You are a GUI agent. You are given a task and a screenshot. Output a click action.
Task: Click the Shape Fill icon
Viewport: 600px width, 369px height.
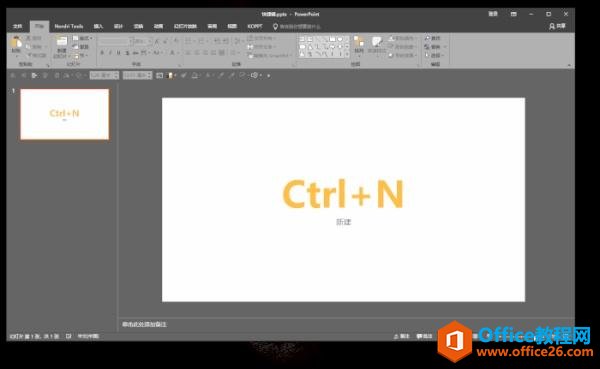click(391, 38)
